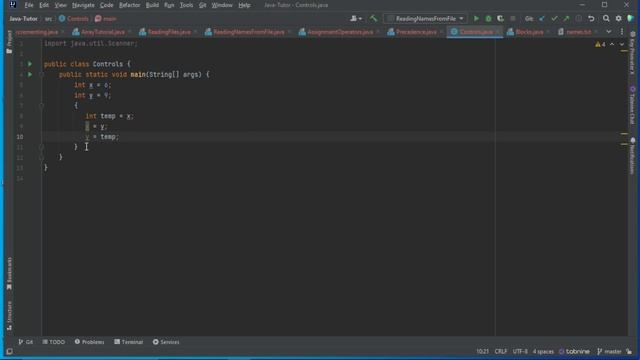
Task: Click cursor position 10:21 in status bar
Action: click(482, 351)
